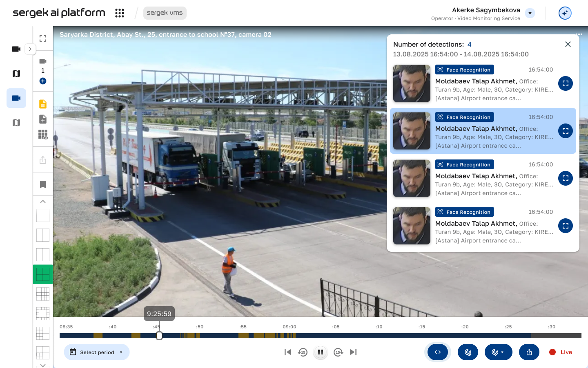Open the user profile dropdown arrow
Screen dimensions: 588x368
tap(530, 13)
